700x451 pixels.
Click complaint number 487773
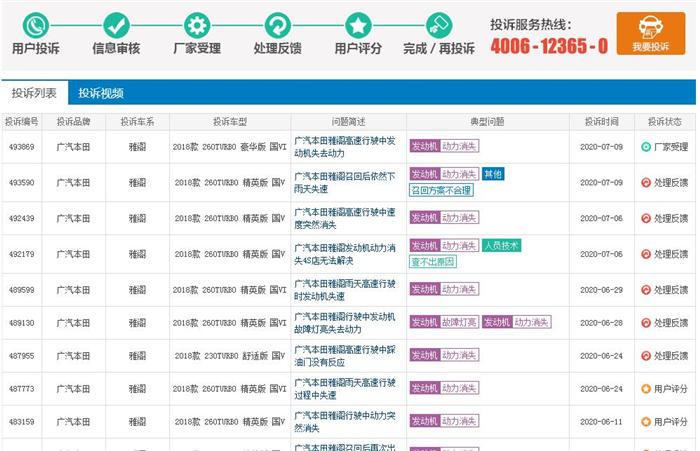coord(21,388)
